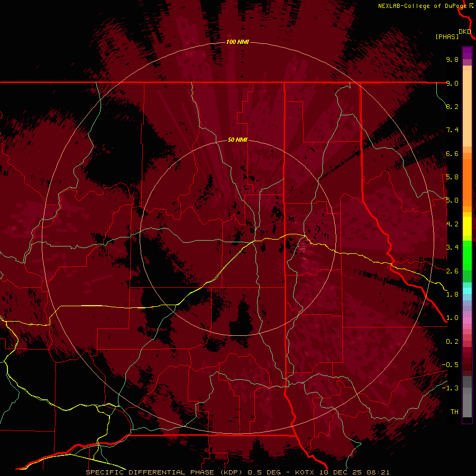This screenshot has width=476, height=476.
Task: Click the 50 NMI range ring label
Action: [x=237, y=140]
